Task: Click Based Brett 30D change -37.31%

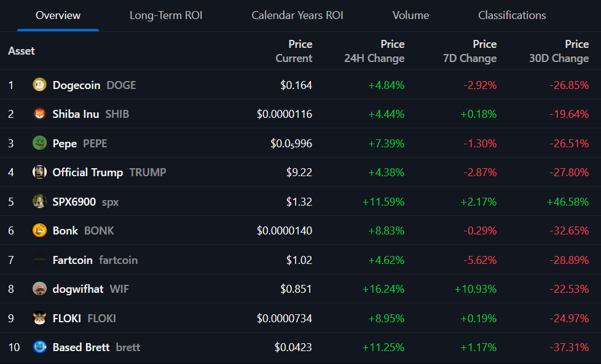Action: pos(569,347)
